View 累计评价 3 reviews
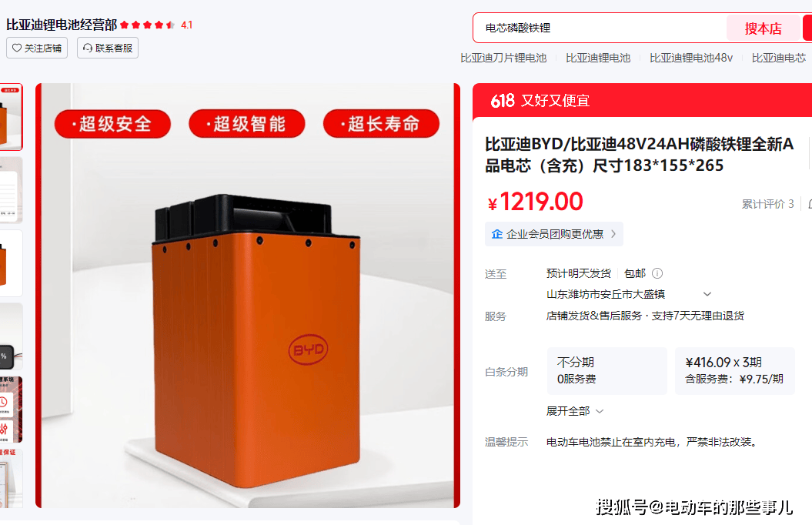 pos(767,204)
